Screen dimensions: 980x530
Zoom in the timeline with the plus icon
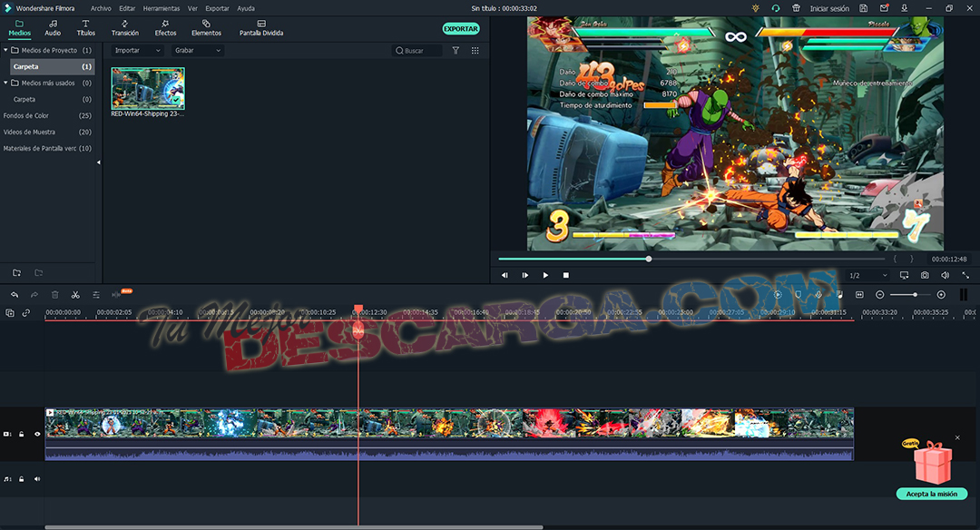click(x=941, y=294)
